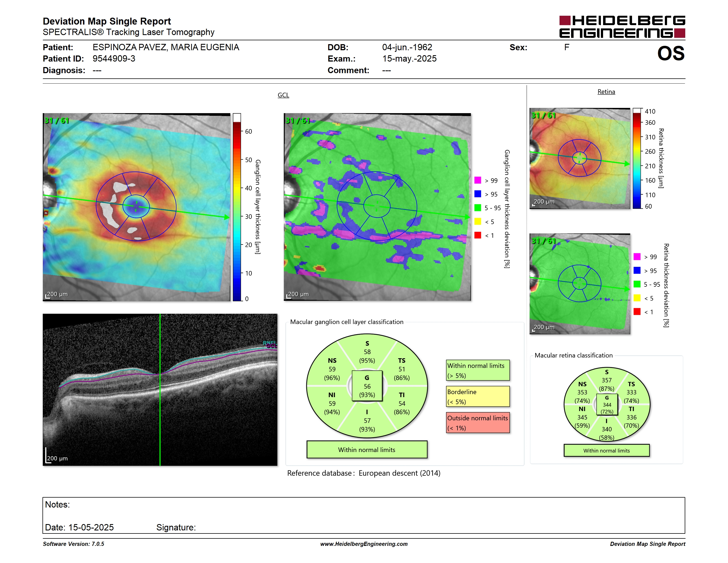Screen dimensions: 728x563
Task: Click the 'Diagnosis:' field label
Action: point(64,70)
